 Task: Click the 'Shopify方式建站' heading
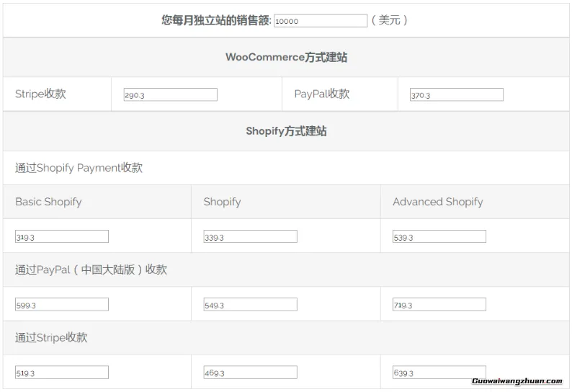(287, 131)
